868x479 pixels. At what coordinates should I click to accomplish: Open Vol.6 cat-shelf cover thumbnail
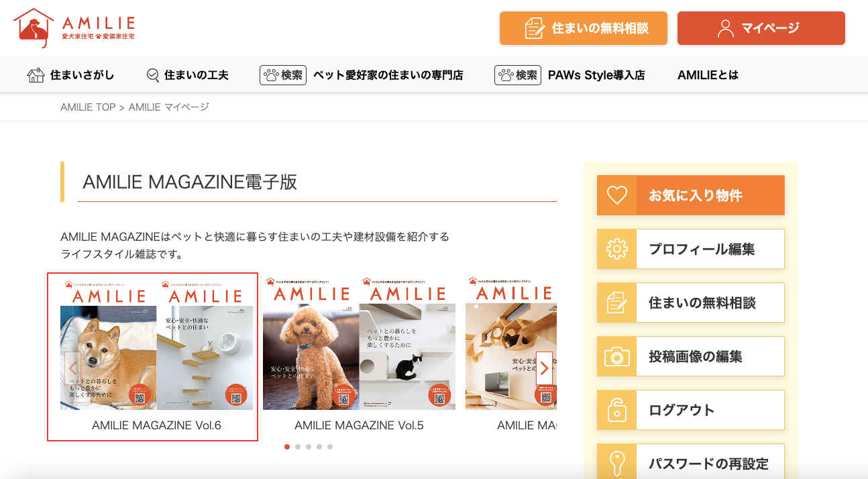205,343
